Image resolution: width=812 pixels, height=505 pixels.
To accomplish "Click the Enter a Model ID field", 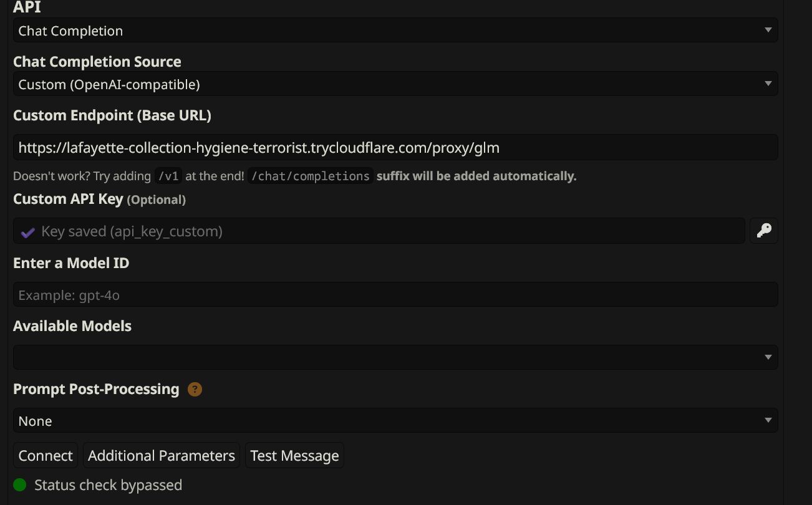I will (395, 295).
